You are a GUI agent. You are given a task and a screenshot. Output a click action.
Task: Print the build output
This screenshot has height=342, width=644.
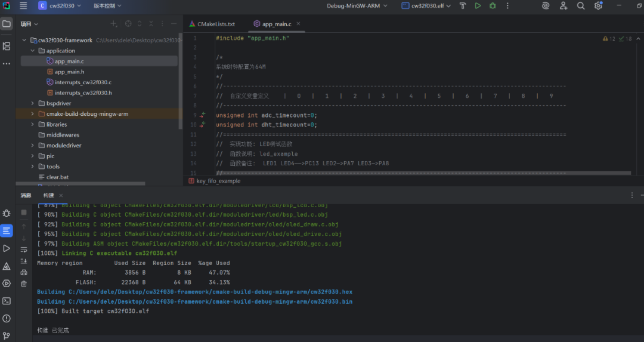click(24, 272)
